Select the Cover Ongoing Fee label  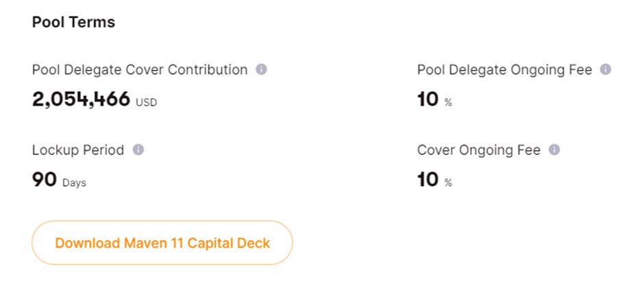tap(479, 150)
